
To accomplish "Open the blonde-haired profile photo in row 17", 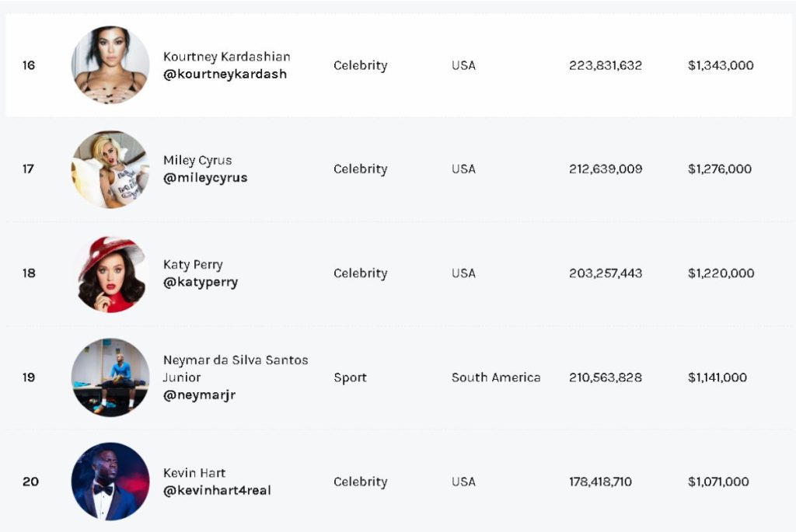I will click(x=110, y=169).
